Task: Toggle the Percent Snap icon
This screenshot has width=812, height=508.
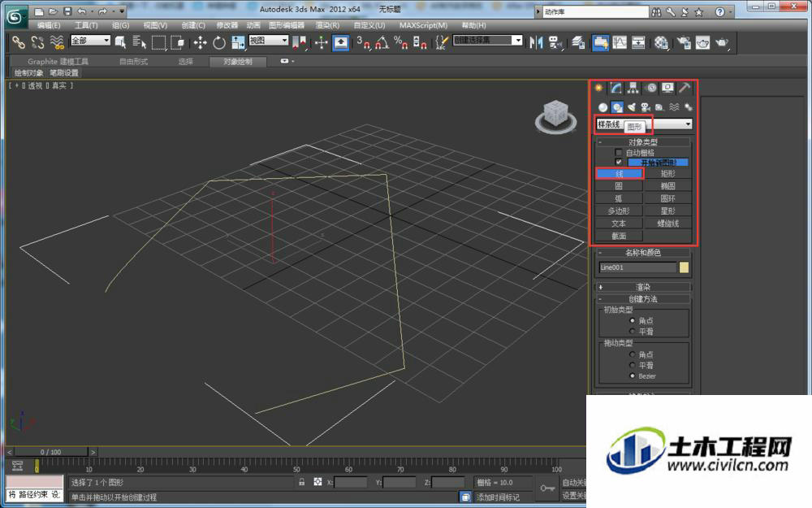Action: [x=400, y=42]
